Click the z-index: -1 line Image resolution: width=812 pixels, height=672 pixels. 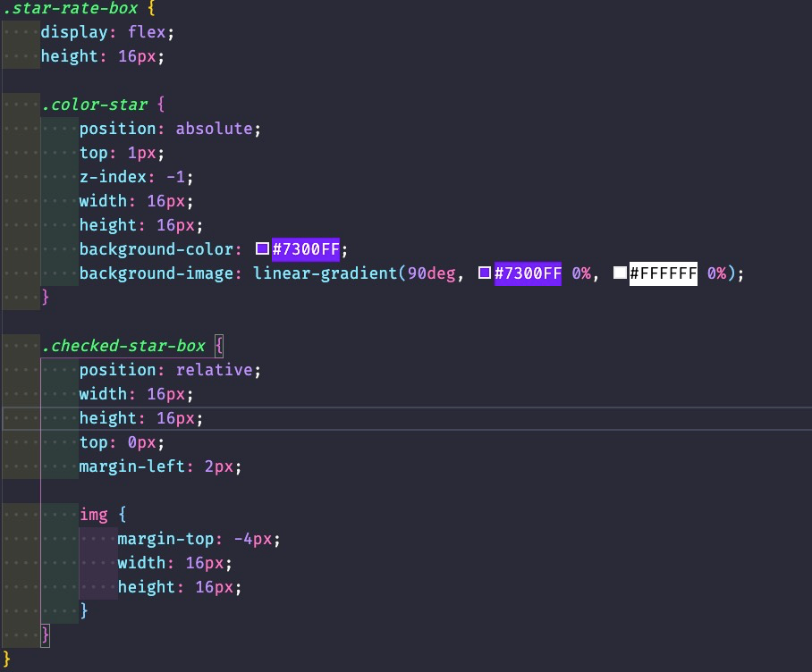coord(137,177)
